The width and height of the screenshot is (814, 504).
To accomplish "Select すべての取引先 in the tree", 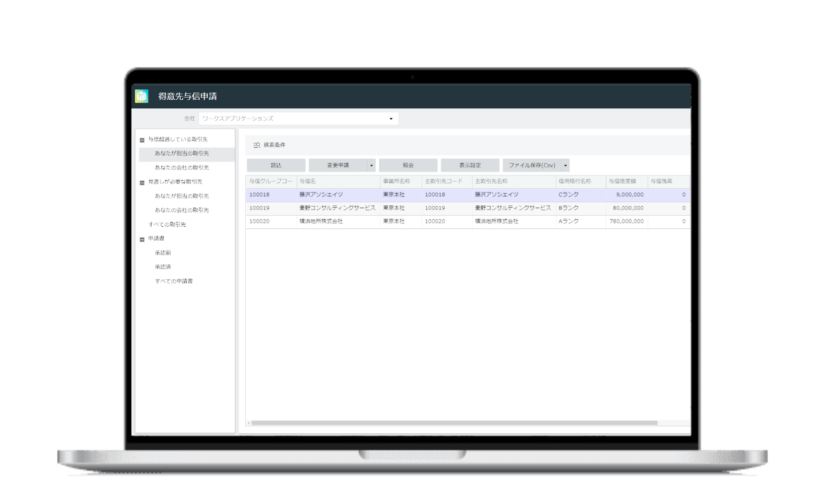I will [x=167, y=224].
